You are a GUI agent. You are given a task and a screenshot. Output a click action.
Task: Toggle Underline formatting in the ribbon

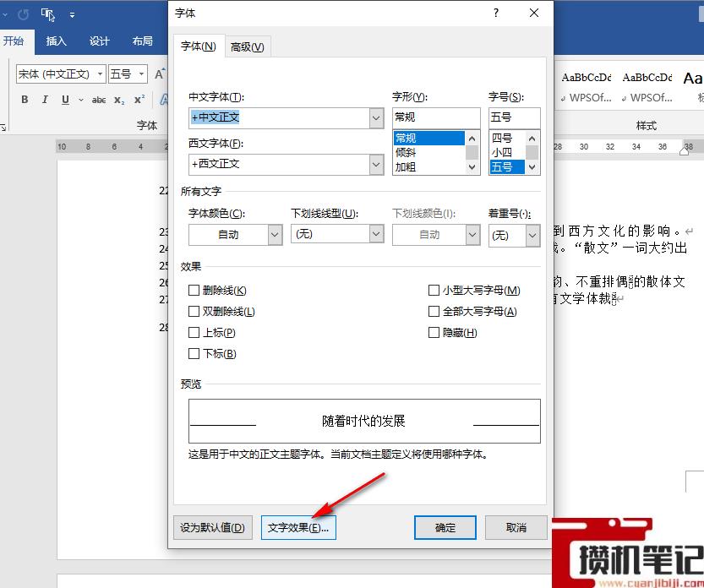[65, 100]
